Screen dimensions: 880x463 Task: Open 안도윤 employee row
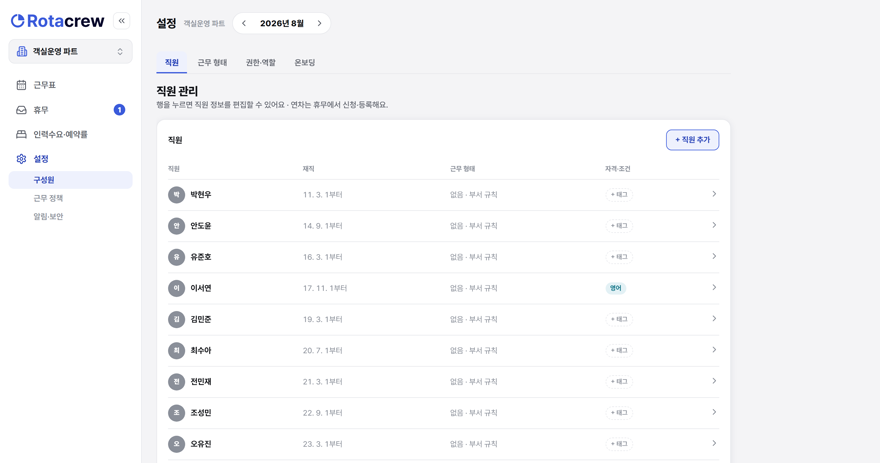pos(443,226)
